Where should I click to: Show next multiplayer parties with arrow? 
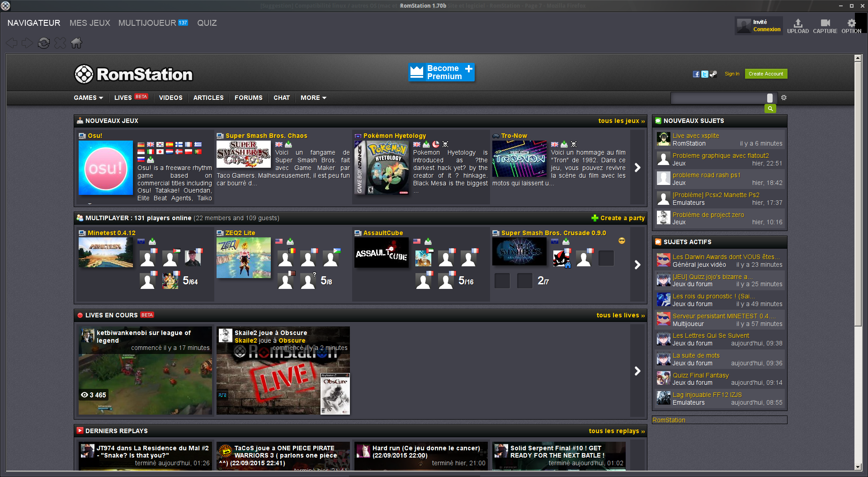click(x=637, y=264)
